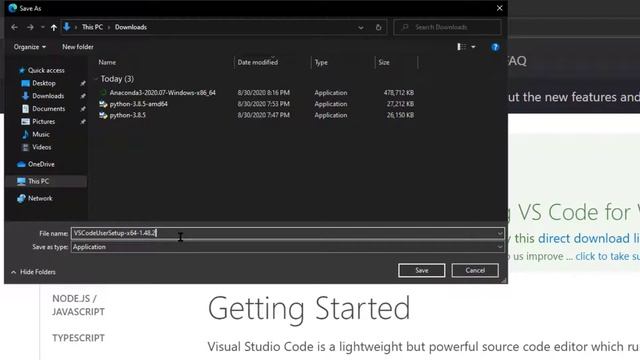
Task: Click the Search Downloads field
Action: [x=447, y=27]
